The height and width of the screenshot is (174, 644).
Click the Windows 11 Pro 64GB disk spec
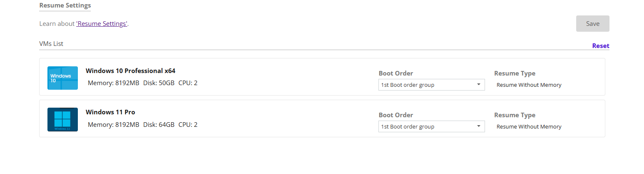click(x=159, y=124)
